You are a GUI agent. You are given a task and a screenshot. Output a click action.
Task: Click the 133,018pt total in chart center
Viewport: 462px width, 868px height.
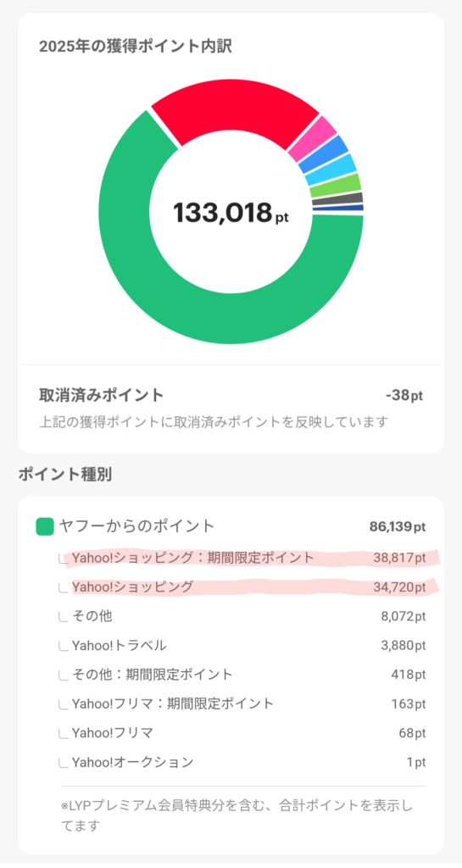tap(231, 213)
